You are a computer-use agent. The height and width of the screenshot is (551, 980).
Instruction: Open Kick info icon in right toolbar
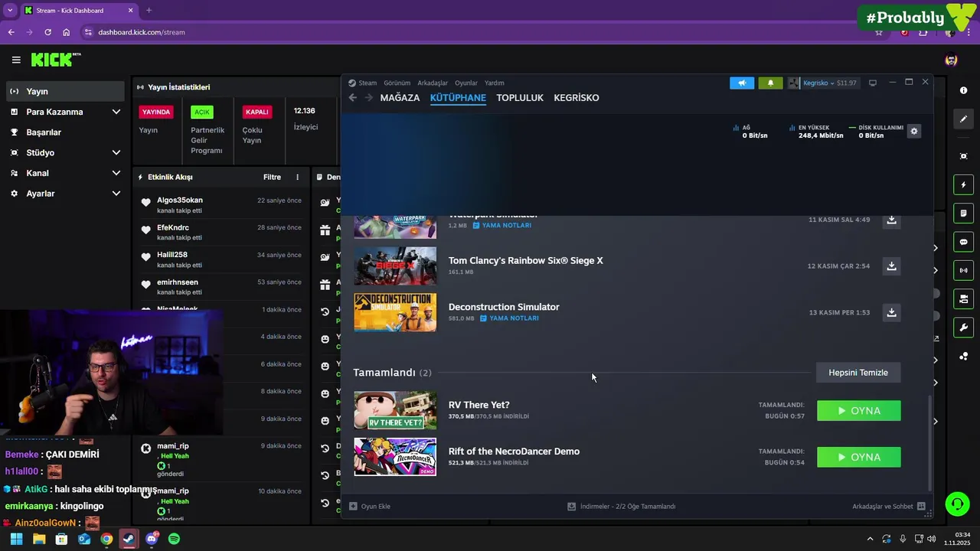pyautogui.click(x=963, y=90)
